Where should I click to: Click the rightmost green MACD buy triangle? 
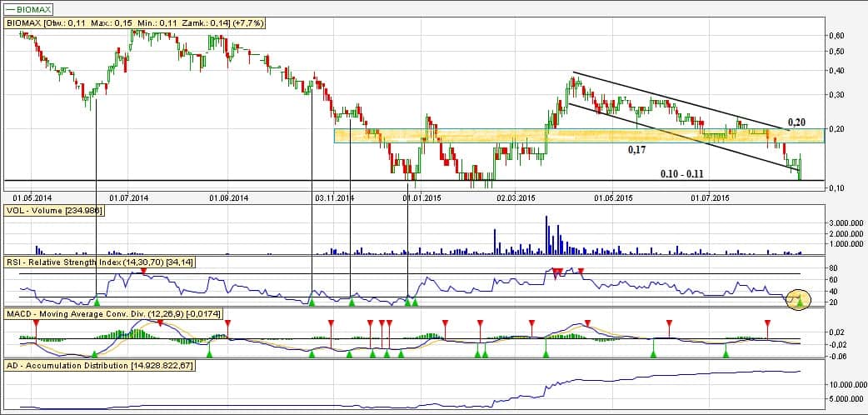[726, 354]
